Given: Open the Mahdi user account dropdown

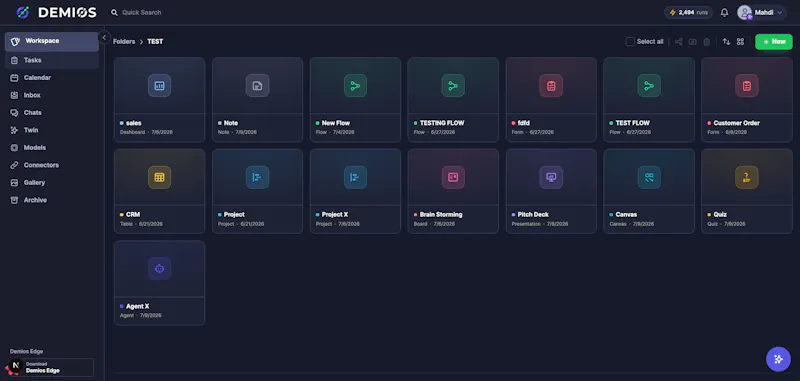Looking at the screenshot, I should point(761,13).
